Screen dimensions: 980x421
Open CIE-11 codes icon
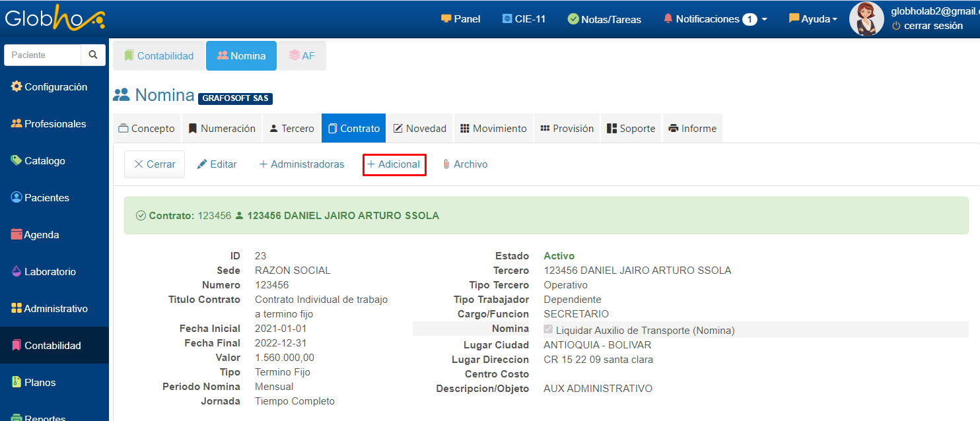coord(507,19)
